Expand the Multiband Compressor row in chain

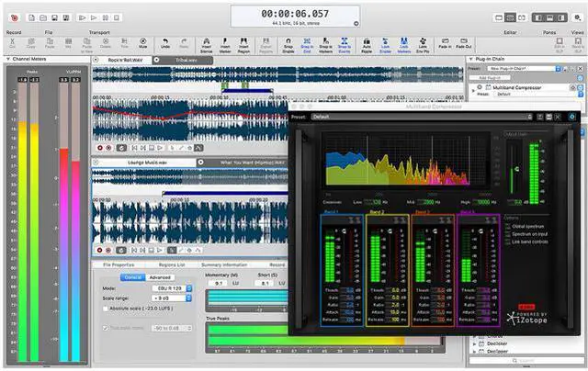click(x=473, y=90)
